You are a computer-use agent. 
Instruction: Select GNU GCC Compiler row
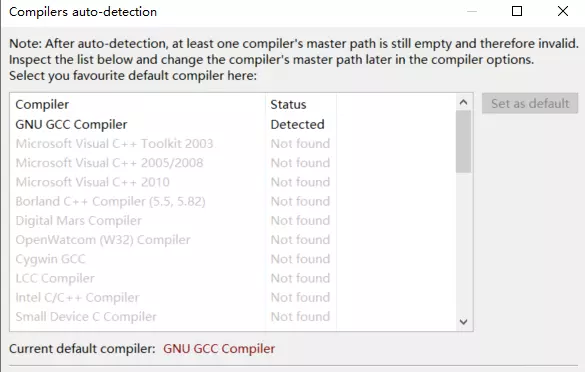click(x=233, y=124)
